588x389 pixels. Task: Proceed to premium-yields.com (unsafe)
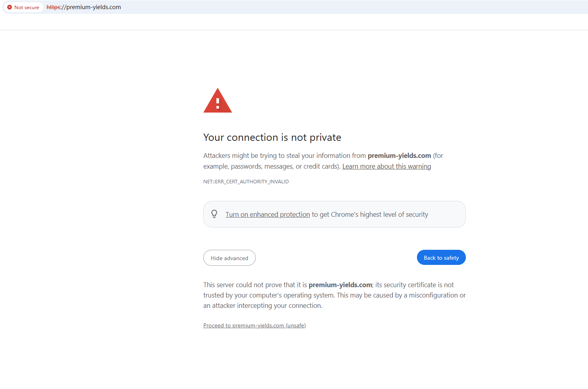(254, 325)
